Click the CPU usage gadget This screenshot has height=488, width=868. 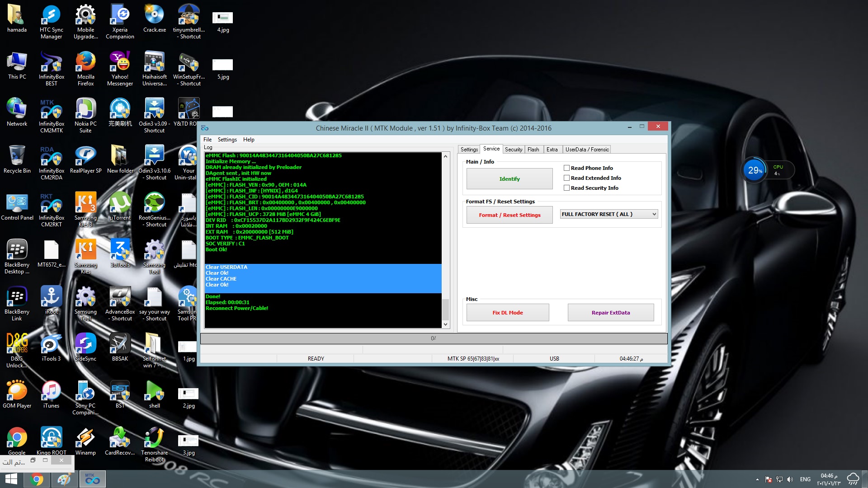pyautogui.click(x=768, y=170)
